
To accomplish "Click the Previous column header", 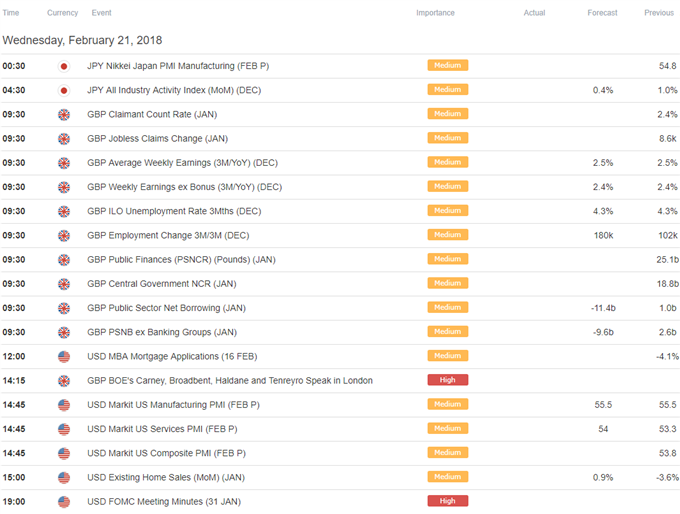I will [x=659, y=13].
